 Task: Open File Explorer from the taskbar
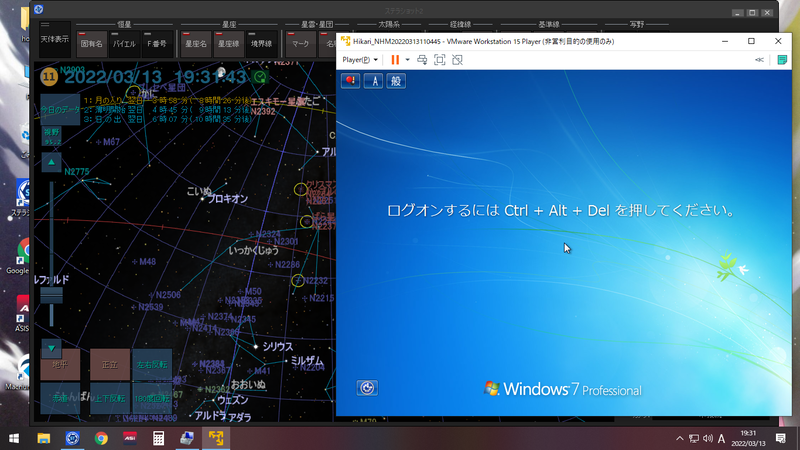coord(44,438)
